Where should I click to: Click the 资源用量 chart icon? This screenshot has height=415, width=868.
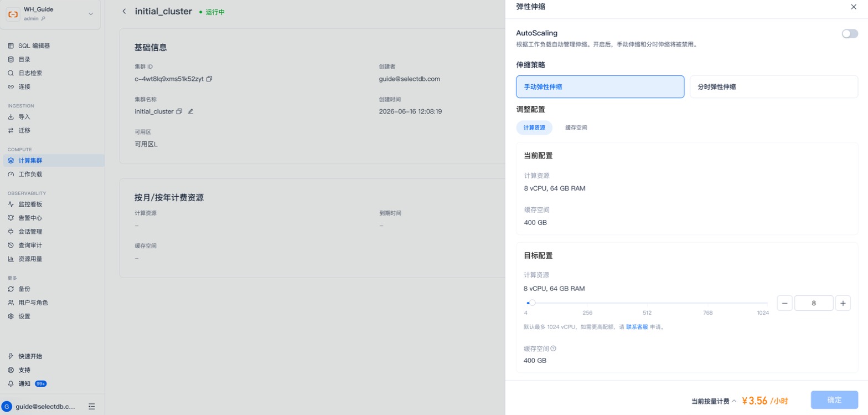click(x=11, y=259)
